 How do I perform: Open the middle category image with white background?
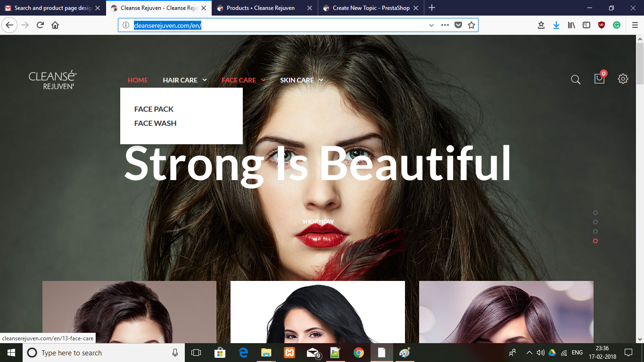(318, 312)
